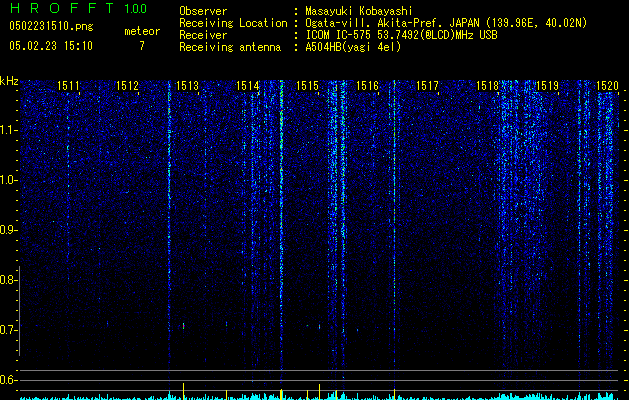The image size is (629, 400).
Task: Click the 1512 time marker
Action: 127,86
